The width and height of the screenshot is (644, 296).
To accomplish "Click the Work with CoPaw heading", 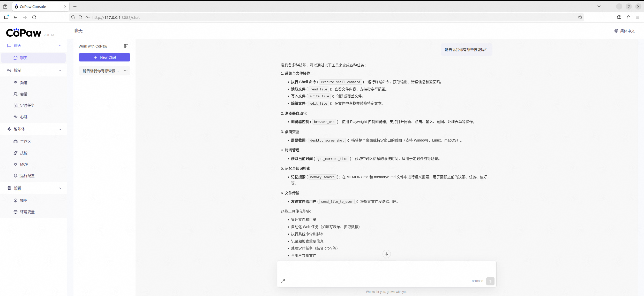I will (93, 46).
